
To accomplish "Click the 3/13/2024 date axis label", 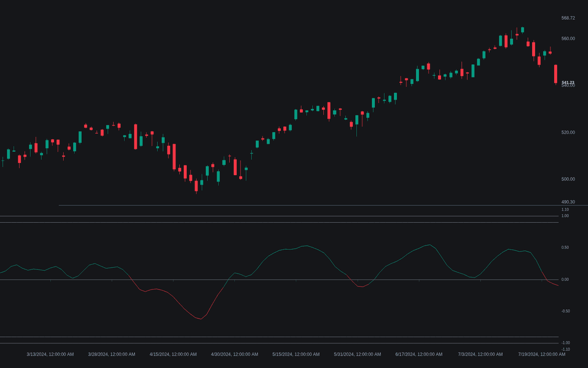I will pos(50,354).
